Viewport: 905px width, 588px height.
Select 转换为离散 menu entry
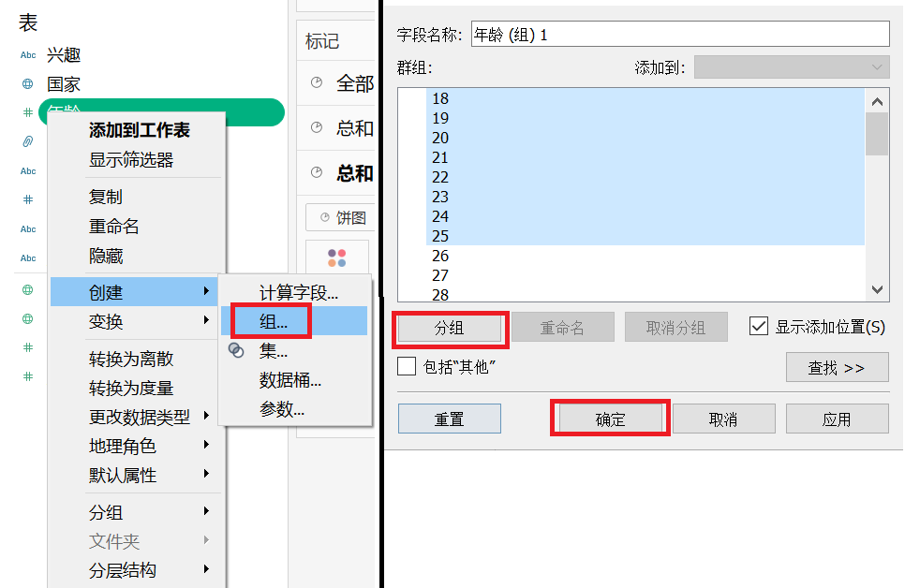click(131, 359)
